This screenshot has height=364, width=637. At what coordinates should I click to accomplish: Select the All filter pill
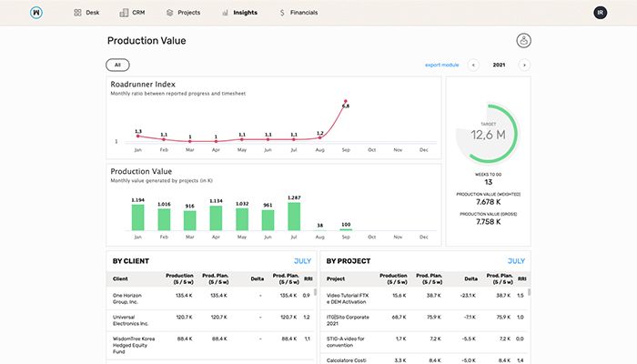pyautogui.click(x=117, y=65)
